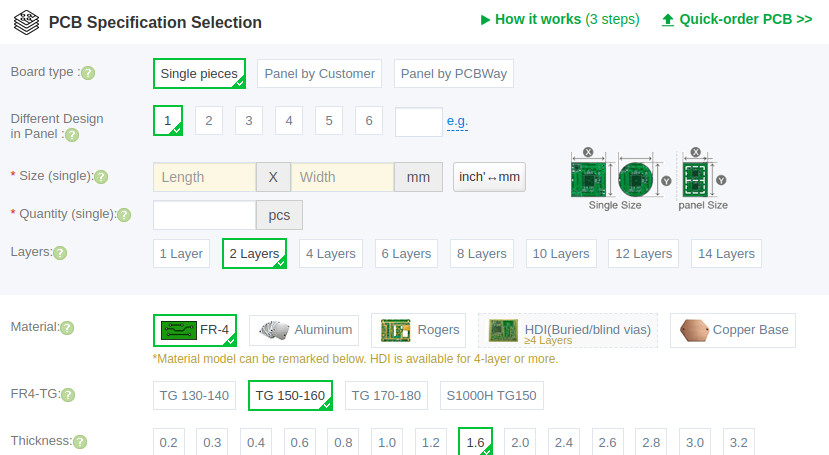Viewport: 829px width, 455px height.
Task: Select thickness 2.0 option
Action: tap(520, 442)
